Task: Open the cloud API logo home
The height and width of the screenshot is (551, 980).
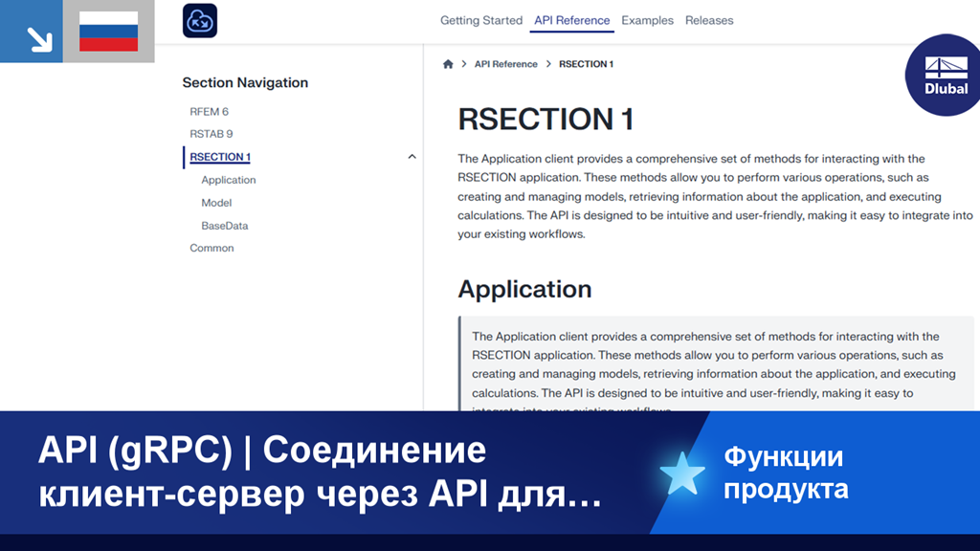Action: coord(200,21)
